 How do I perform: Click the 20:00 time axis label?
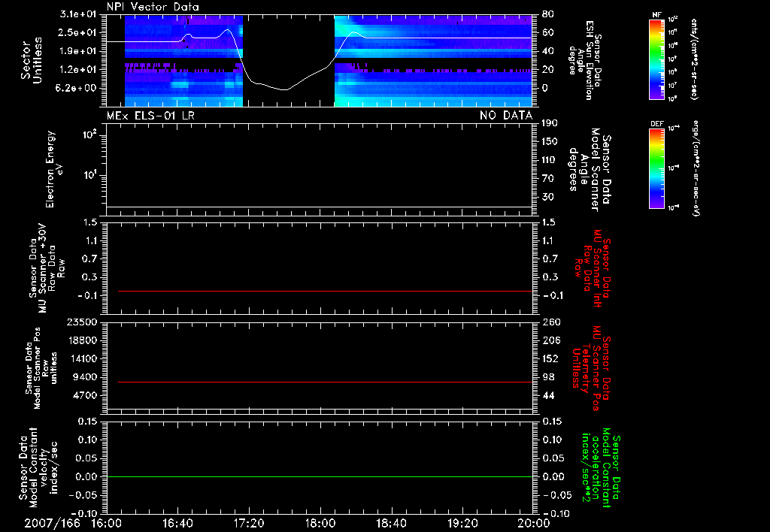pyautogui.click(x=534, y=523)
